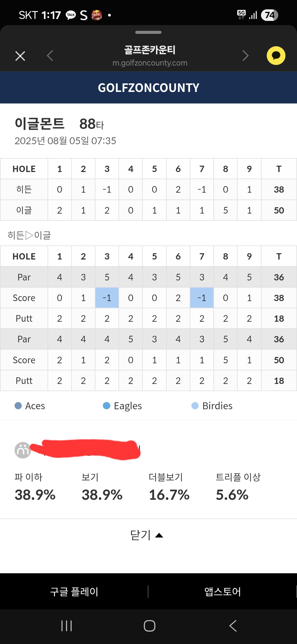This screenshot has height=644, width=297.
Task: Tap the Eagles legend color dot
Action: [x=106, y=406]
